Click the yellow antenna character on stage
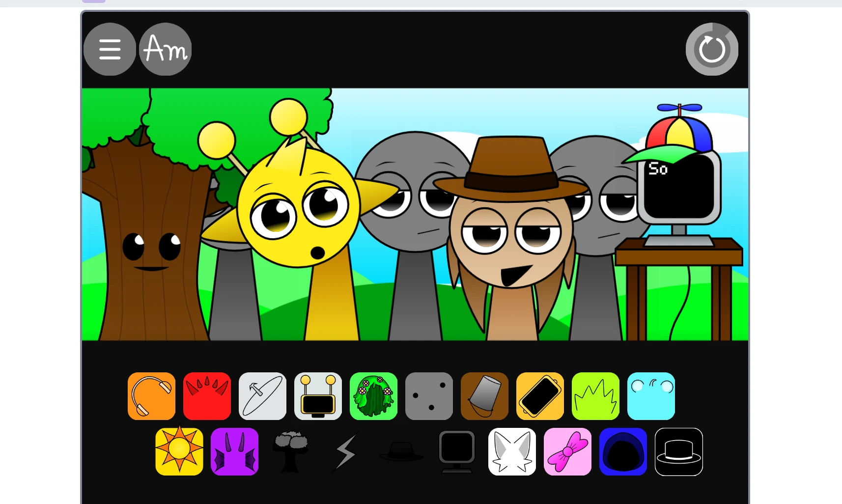 tap(295, 211)
